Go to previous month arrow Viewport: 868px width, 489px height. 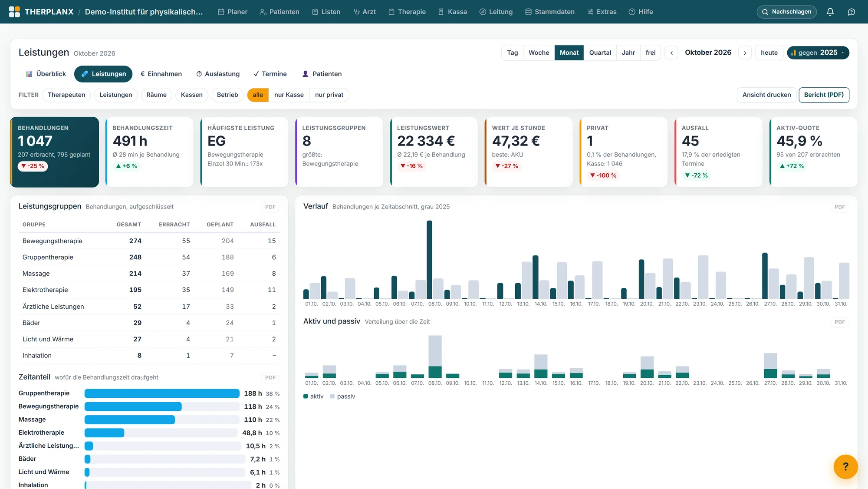[671, 53]
